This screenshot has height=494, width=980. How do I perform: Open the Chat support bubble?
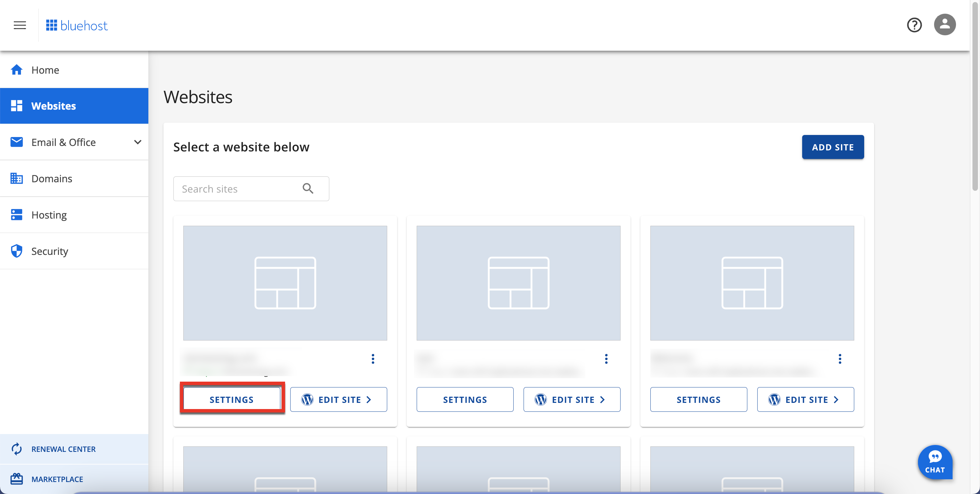[935, 462]
